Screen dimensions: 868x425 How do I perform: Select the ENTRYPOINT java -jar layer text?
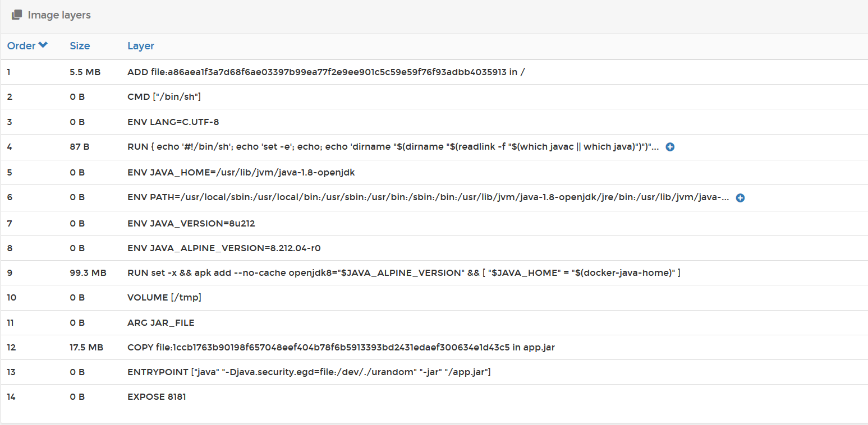pos(309,372)
